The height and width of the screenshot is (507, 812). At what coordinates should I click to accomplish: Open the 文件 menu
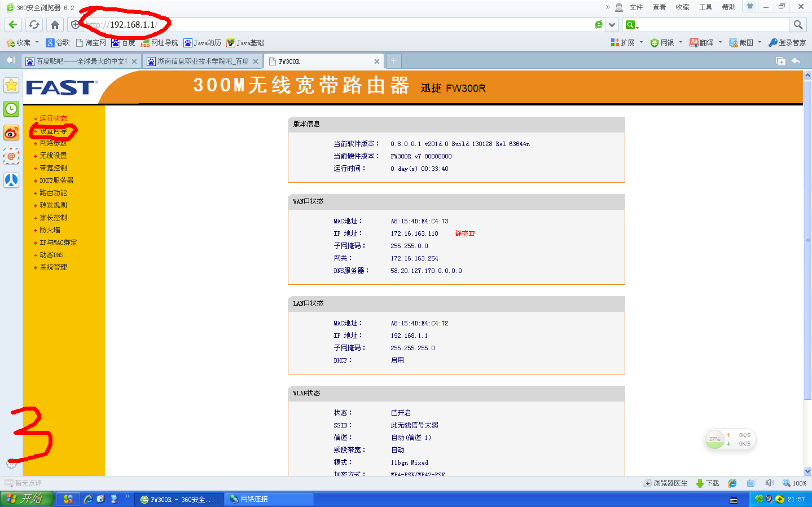point(636,7)
